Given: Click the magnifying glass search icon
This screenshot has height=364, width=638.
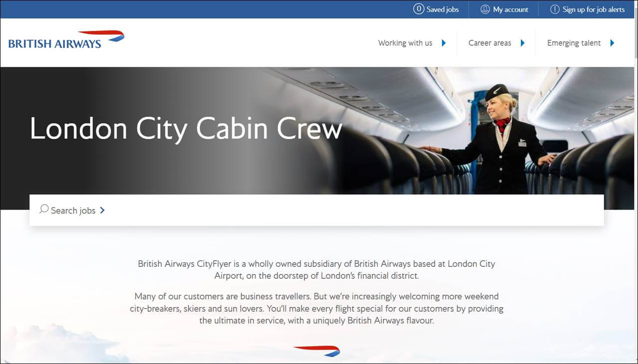Looking at the screenshot, I should [44, 209].
